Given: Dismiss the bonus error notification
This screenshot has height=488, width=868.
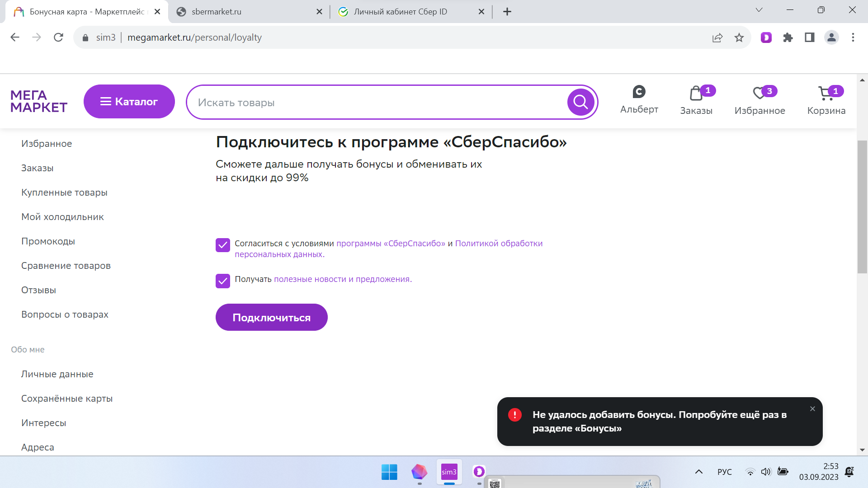Looking at the screenshot, I should [812, 409].
